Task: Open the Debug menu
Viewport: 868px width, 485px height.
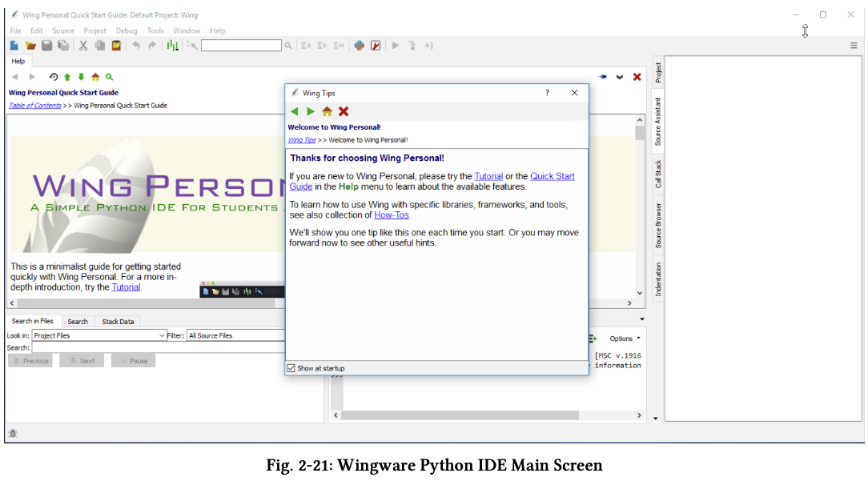Action: coord(127,31)
